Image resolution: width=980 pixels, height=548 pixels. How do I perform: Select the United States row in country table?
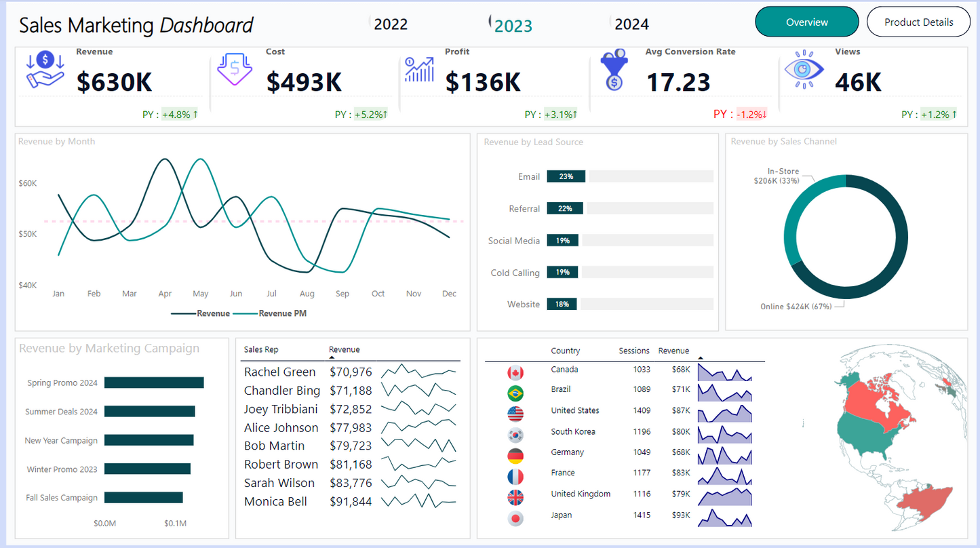(x=574, y=410)
